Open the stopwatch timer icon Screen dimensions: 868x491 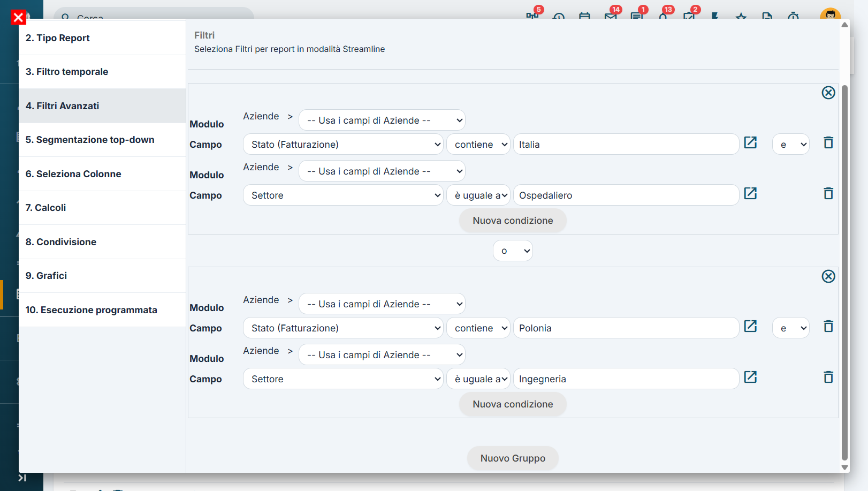794,16
